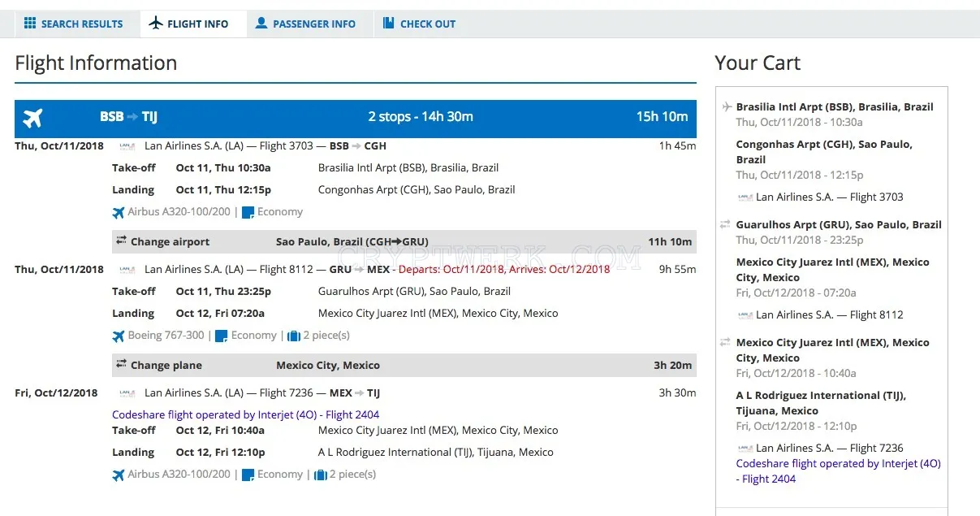This screenshot has width=980, height=516.
Task: Click the plane icon beside Airbus A320 on Flight 3703
Action: click(119, 213)
